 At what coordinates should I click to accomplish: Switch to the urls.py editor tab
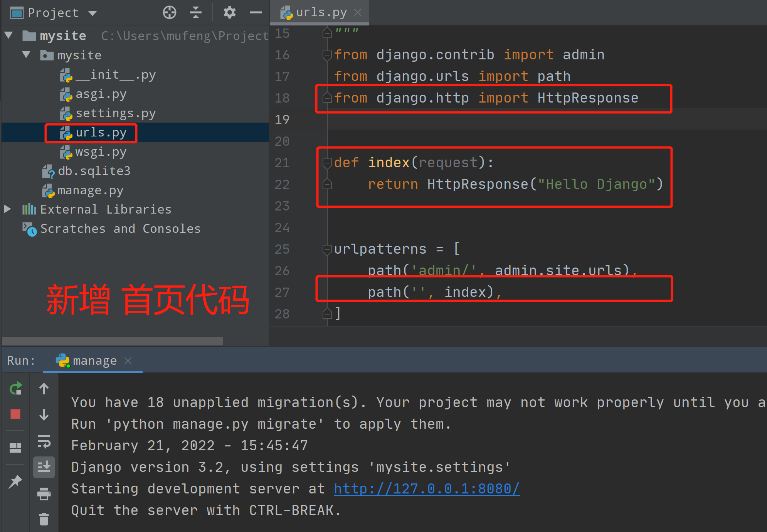[x=321, y=12]
